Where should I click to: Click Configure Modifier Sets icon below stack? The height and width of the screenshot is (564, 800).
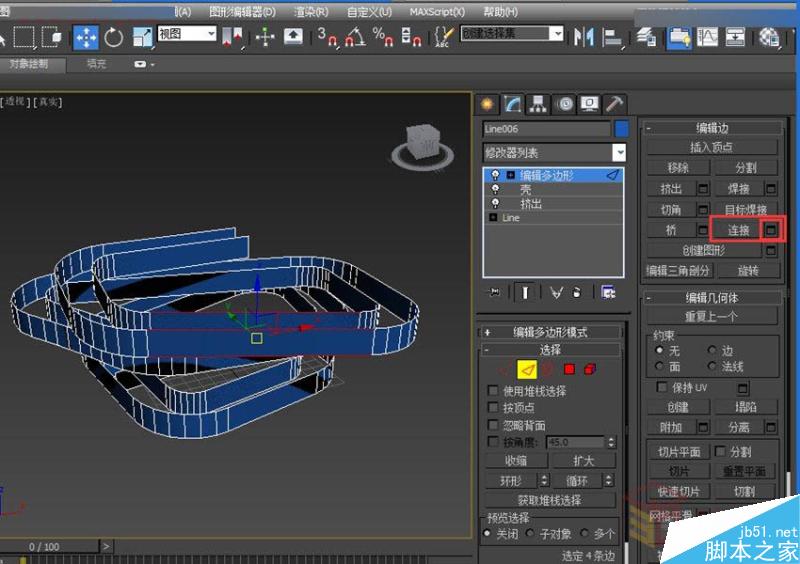pyautogui.click(x=608, y=292)
